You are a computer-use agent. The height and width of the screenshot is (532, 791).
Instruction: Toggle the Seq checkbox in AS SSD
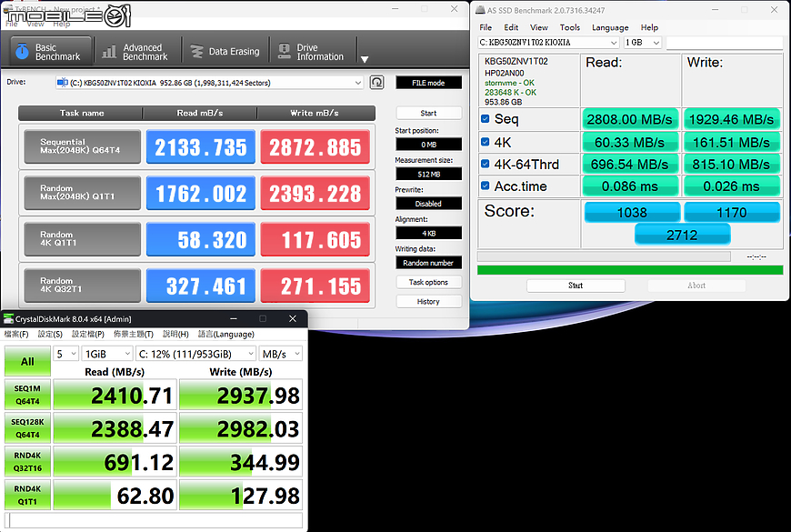pos(486,119)
